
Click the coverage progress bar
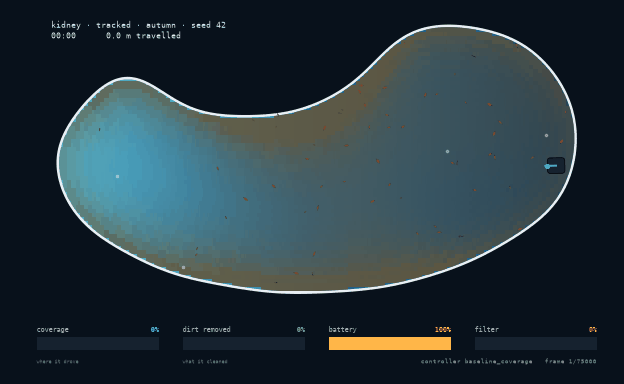click(98, 343)
